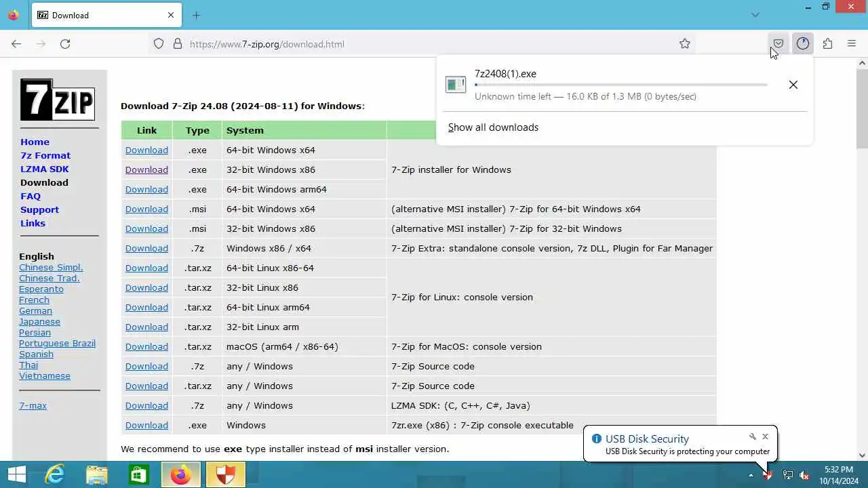The height and width of the screenshot is (488, 868).
Task: Download the 64-bit Windows x64 .msi
Action: tap(146, 209)
